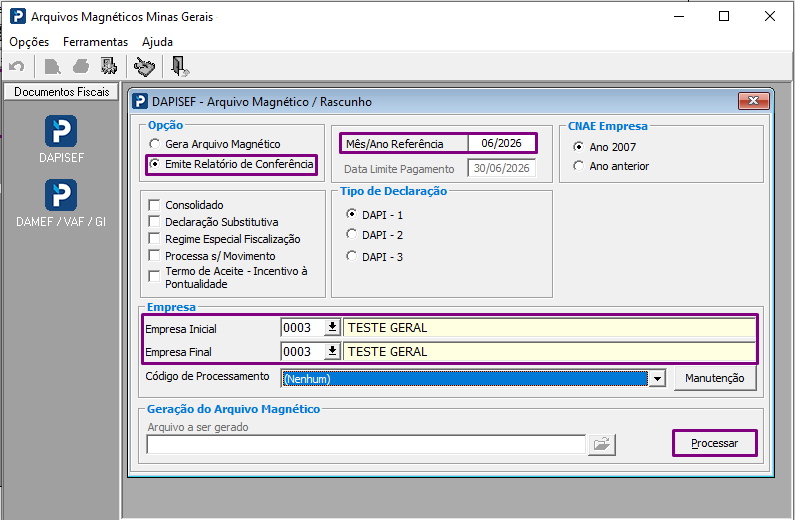Browse folder for Arquivo a ser gerado
This screenshot has width=795, height=520.
(x=602, y=444)
